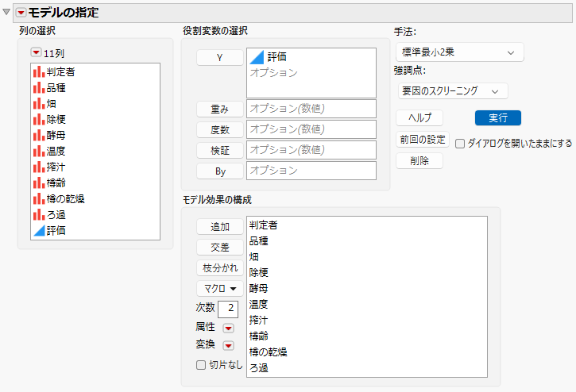576x392 pixels.
Task: Click the 度数 role button
Action: [x=219, y=129]
